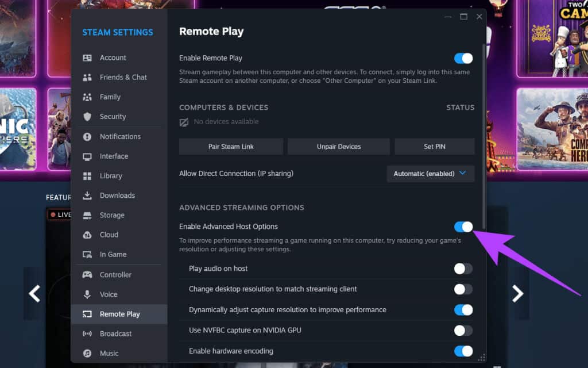Image resolution: width=588 pixels, height=368 pixels.
Task: Click the 'STEAM SETTINGS' heading text
Action: click(117, 32)
